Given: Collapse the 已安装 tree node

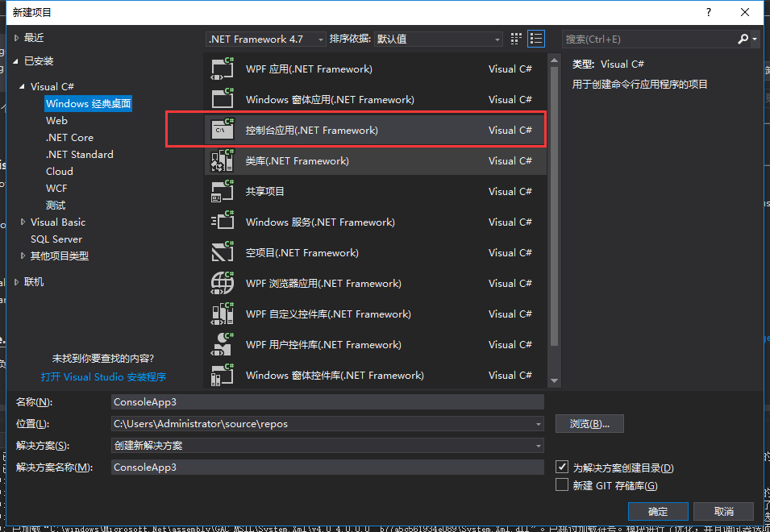Looking at the screenshot, I should coord(15,61).
